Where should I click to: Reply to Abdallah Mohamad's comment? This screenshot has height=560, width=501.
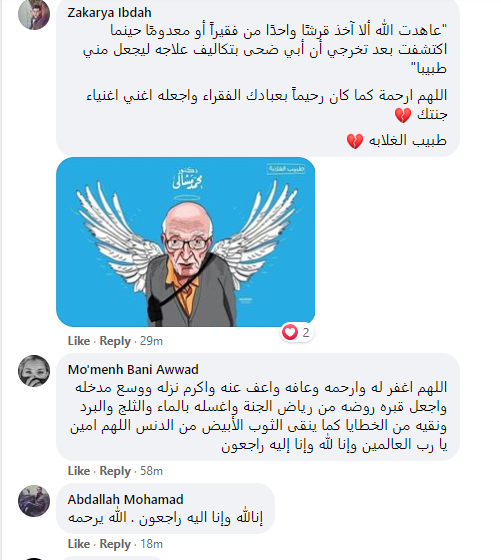tap(115, 544)
